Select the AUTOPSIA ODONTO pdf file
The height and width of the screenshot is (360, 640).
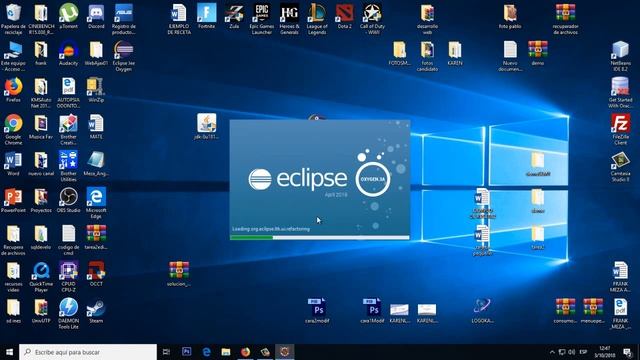point(68,93)
